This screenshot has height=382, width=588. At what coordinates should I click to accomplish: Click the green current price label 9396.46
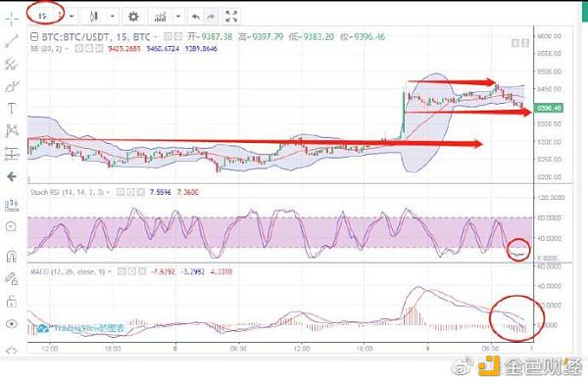pyautogui.click(x=549, y=109)
